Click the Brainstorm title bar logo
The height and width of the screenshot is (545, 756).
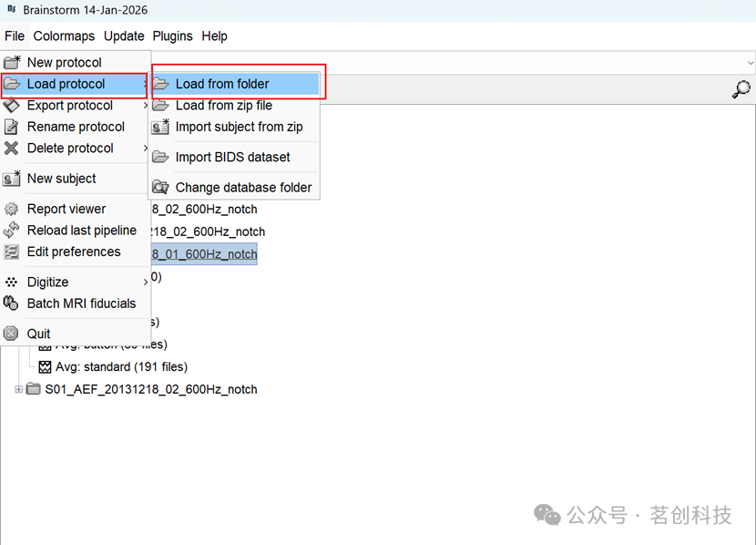[12, 9]
